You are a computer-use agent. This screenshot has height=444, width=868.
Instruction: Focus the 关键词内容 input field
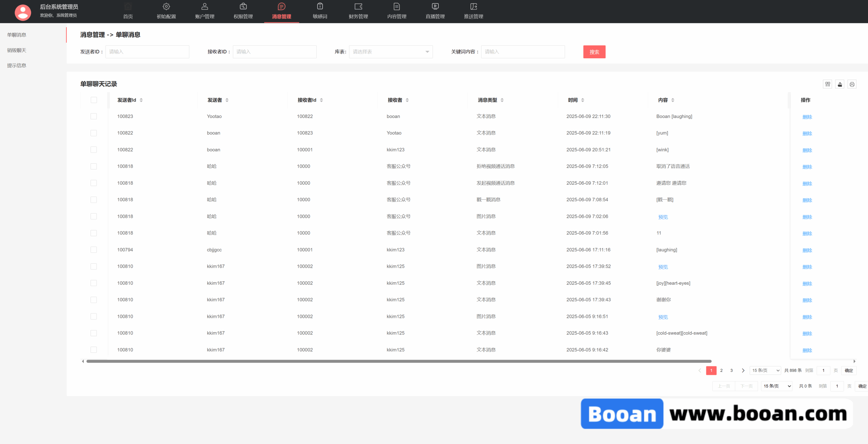coord(523,52)
